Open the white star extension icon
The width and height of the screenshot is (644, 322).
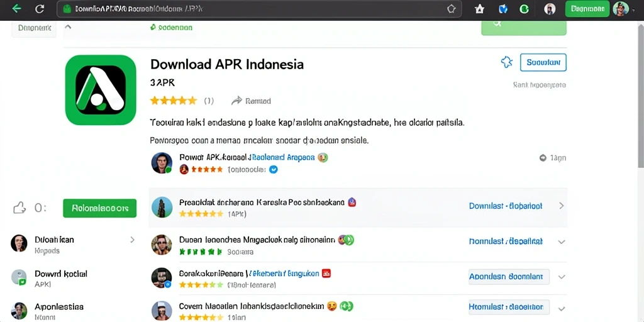tap(479, 9)
